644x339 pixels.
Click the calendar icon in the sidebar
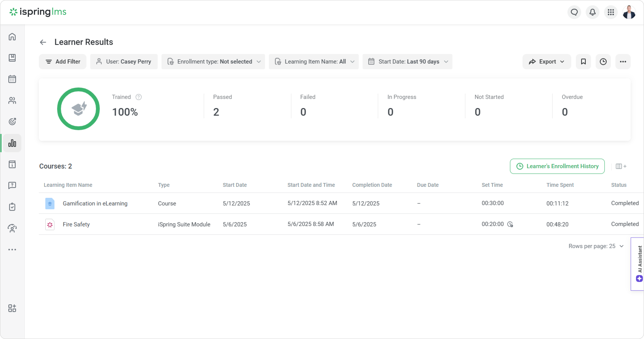pos(12,79)
